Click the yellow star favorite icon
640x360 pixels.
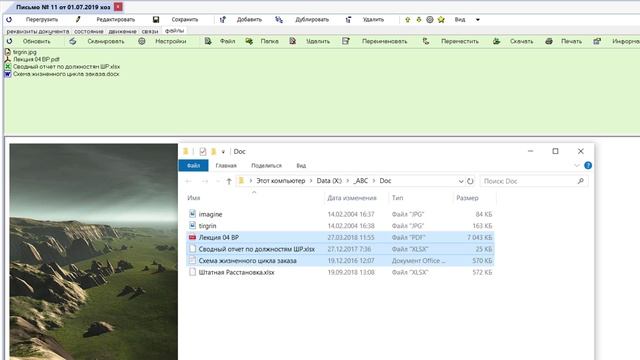click(x=441, y=20)
